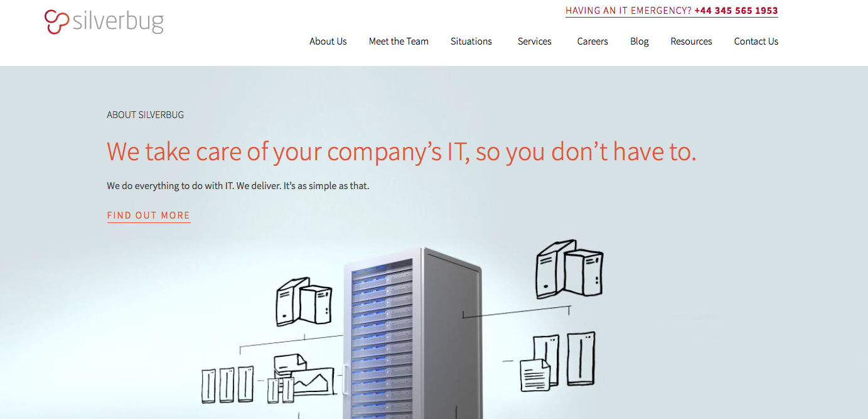Open the Situations menu
The height and width of the screenshot is (419, 868).
(x=471, y=41)
